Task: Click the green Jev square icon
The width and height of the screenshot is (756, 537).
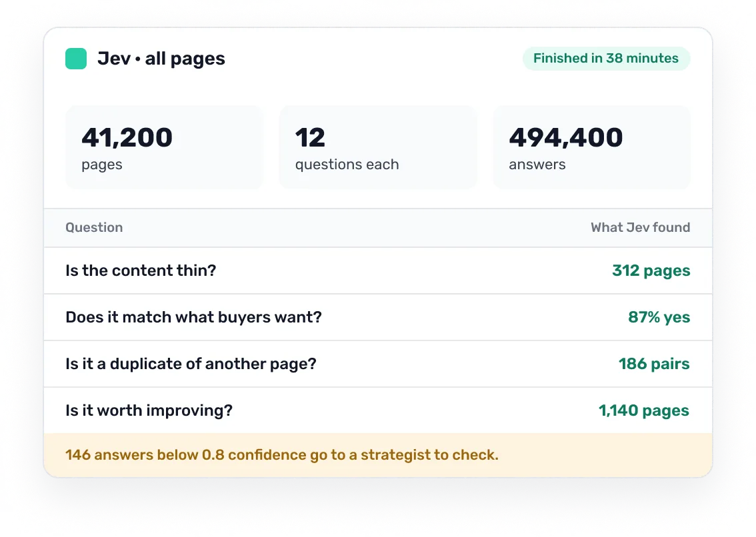Action: point(76,59)
